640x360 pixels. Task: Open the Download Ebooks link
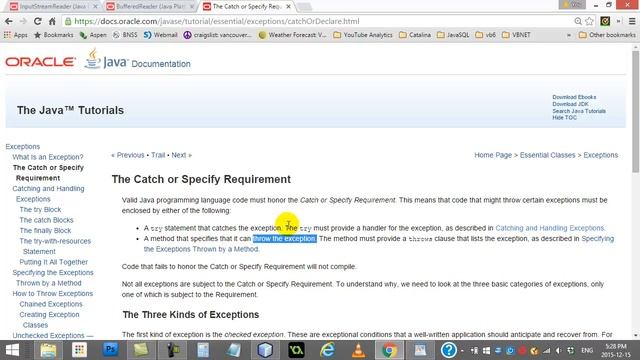(x=574, y=97)
